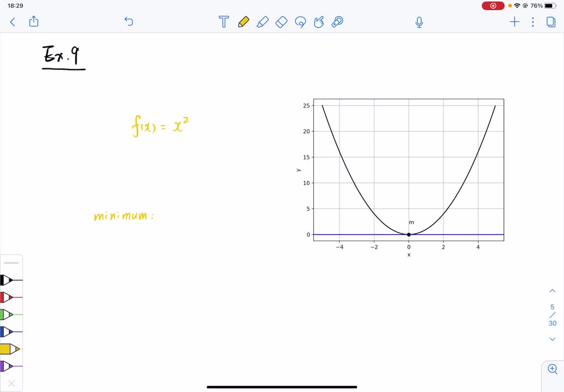Close the pen presets panel
This screenshot has width=564, height=392.
[12, 383]
